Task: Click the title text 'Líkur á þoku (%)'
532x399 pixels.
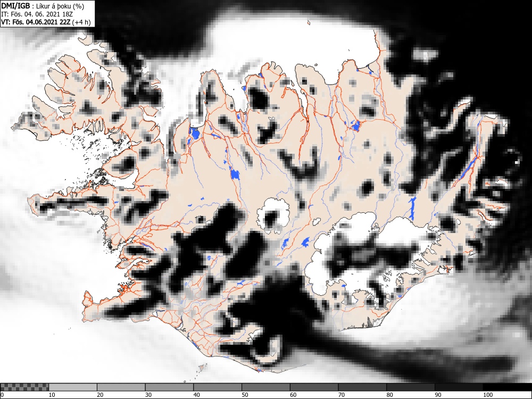Action: [60, 6]
